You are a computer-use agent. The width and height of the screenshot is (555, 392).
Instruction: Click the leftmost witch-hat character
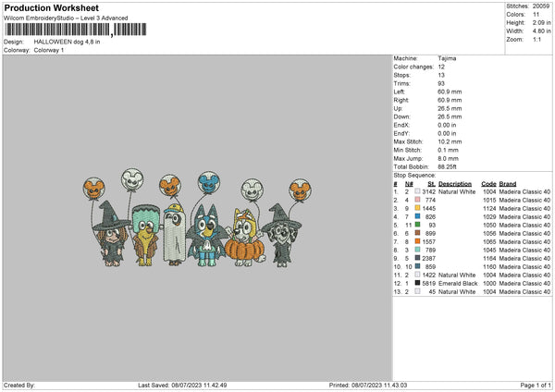(x=111, y=234)
